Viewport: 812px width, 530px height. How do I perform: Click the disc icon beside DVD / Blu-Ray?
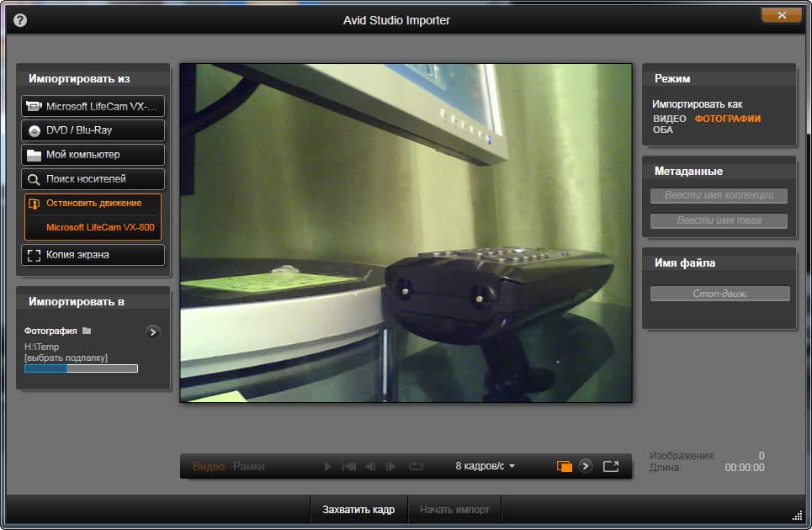(x=34, y=131)
